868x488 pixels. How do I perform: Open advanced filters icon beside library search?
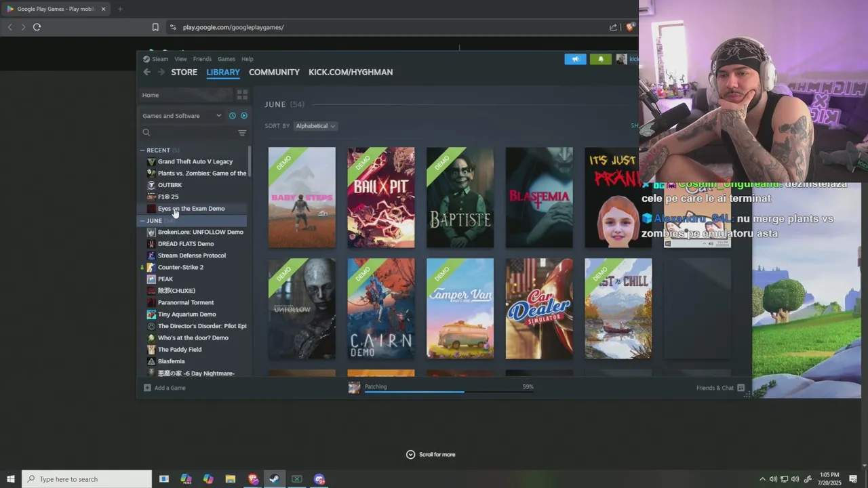242,133
